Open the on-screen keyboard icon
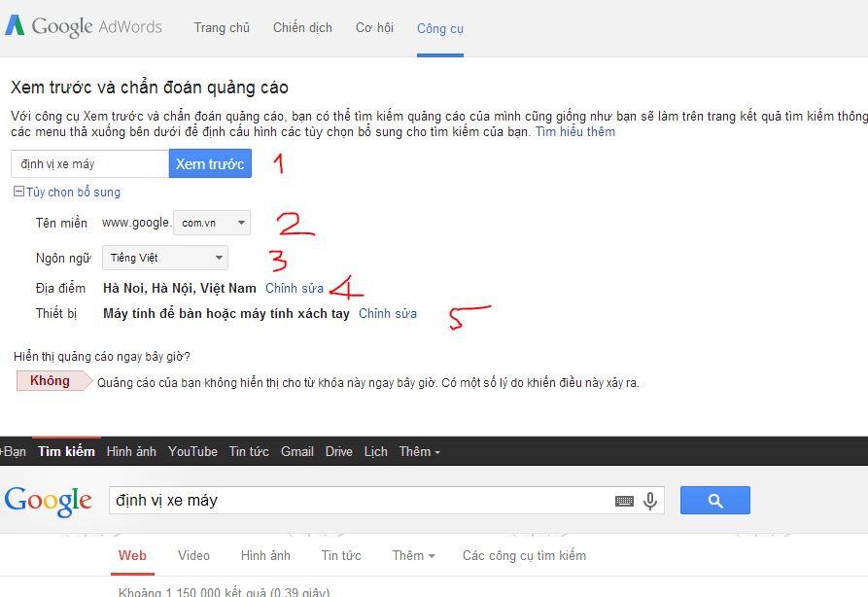 tap(624, 501)
